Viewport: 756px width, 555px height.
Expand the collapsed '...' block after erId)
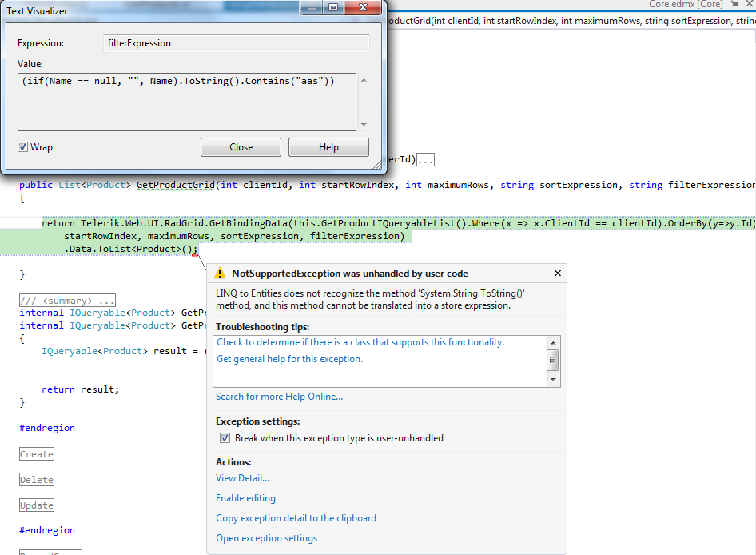pyautogui.click(x=425, y=160)
